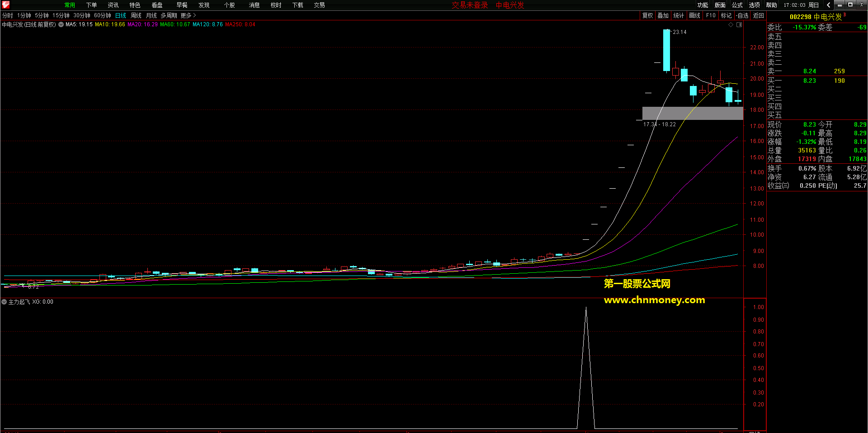This screenshot has height=433, width=868.
Task: Click the 统计 statistics button
Action: pos(679,15)
